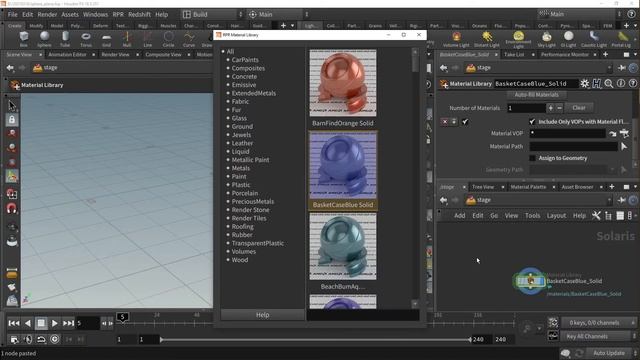640x360 pixels.
Task: Click Help in the RPR Material Library
Action: click(x=262, y=315)
